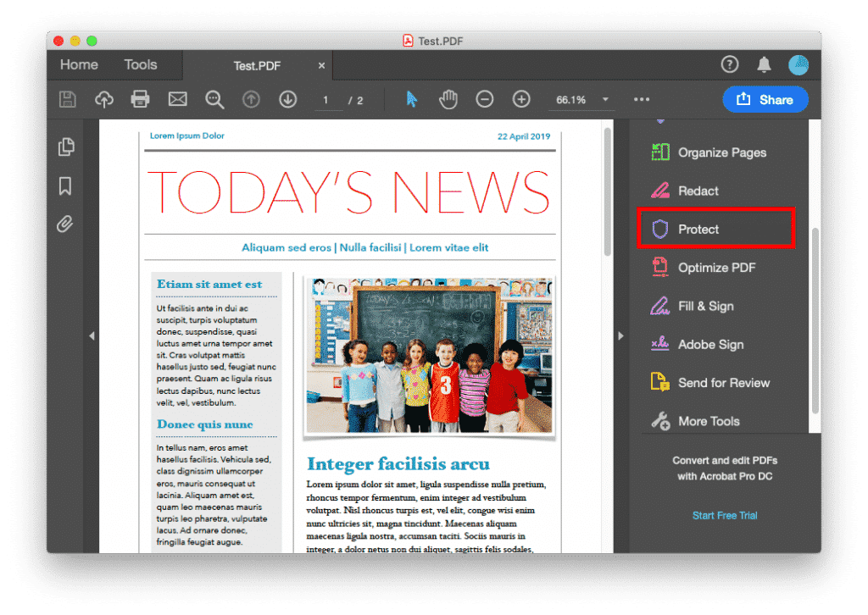
Task: Choose the Selection arrow tool
Action: 411,100
